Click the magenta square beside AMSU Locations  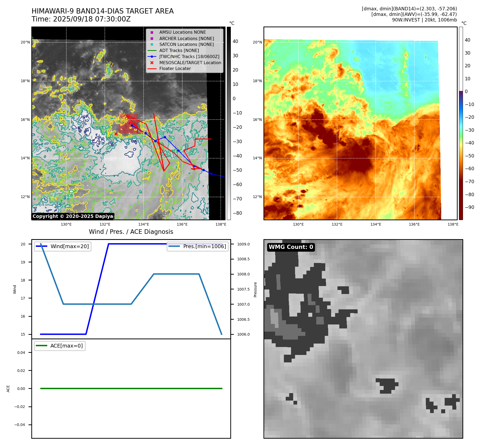click(x=152, y=32)
